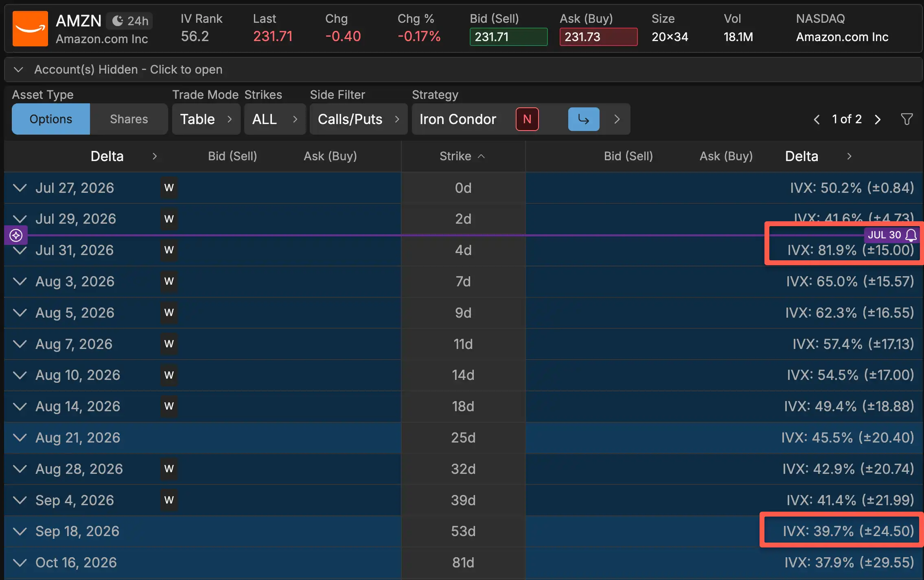This screenshot has height=580, width=924.
Task: Click the red N strategy badge
Action: click(x=527, y=119)
